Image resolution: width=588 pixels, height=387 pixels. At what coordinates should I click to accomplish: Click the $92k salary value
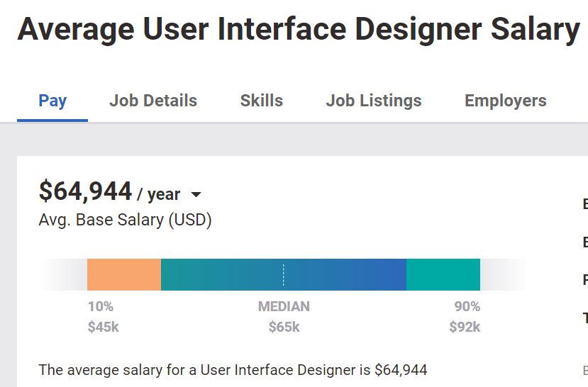point(465,327)
